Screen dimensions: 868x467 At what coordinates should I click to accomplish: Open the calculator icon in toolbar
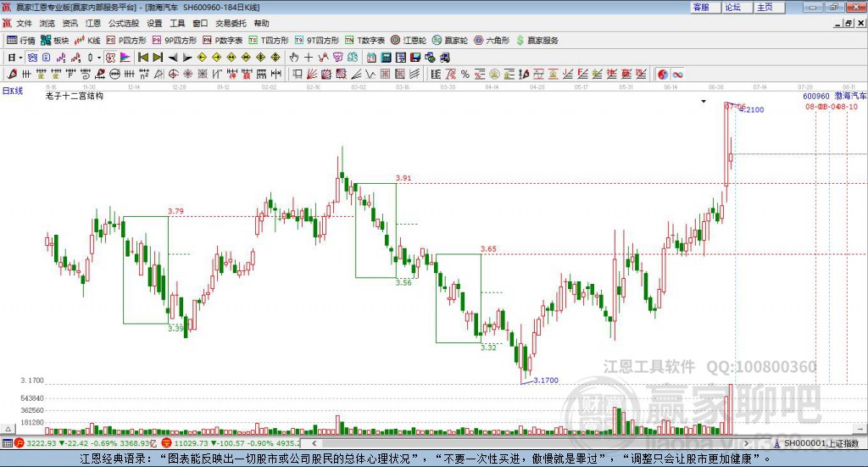(x=387, y=58)
